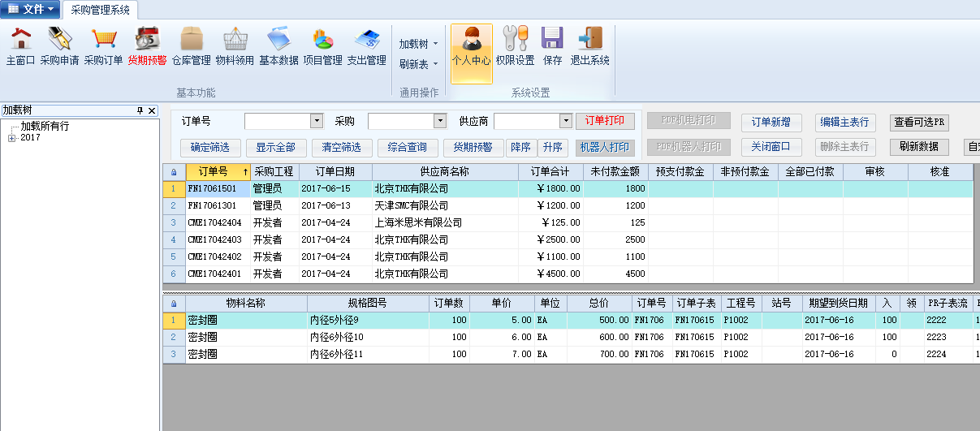Open 采购订单 shopping cart icon
This screenshot has width=980, height=431.
tap(103, 46)
